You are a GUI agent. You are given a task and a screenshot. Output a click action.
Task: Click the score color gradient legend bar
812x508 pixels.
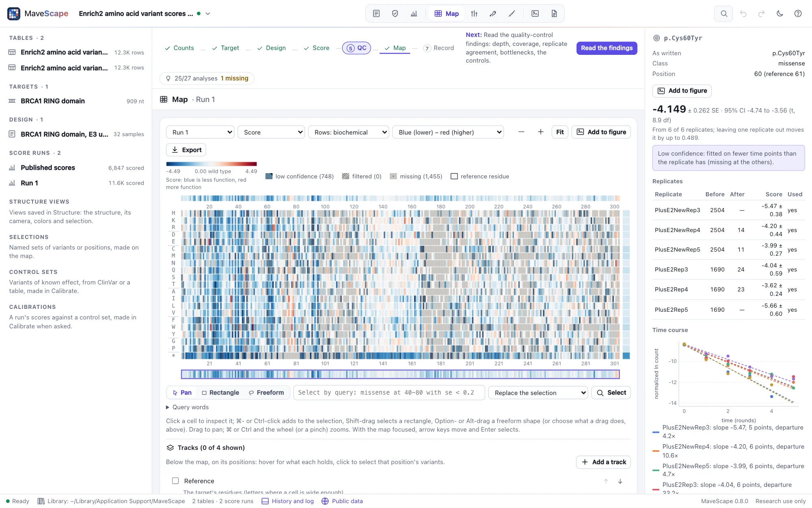pos(211,164)
